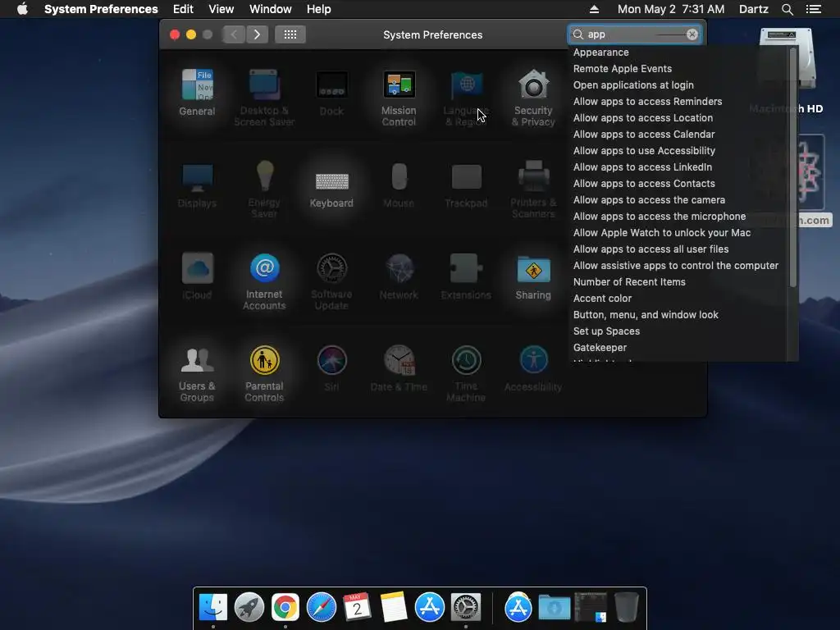Select the Set up Spaces result

click(606, 331)
